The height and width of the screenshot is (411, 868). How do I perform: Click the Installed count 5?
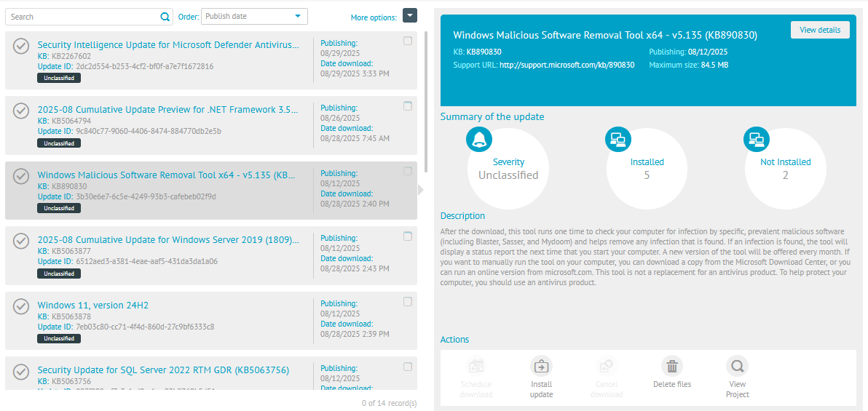(x=647, y=175)
